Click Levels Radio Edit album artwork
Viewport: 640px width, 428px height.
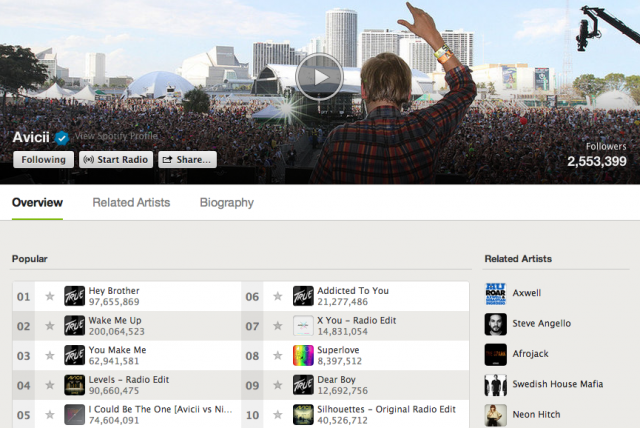coord(74,384)
